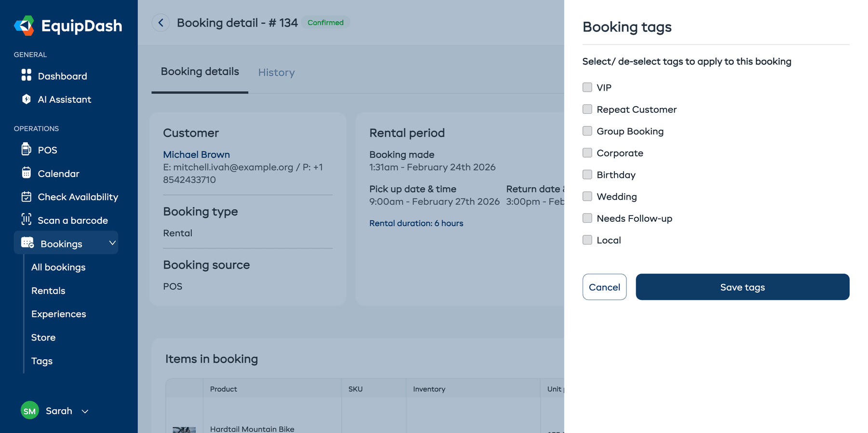Go back using the arrow beside Booking detail

coord(161,23)
